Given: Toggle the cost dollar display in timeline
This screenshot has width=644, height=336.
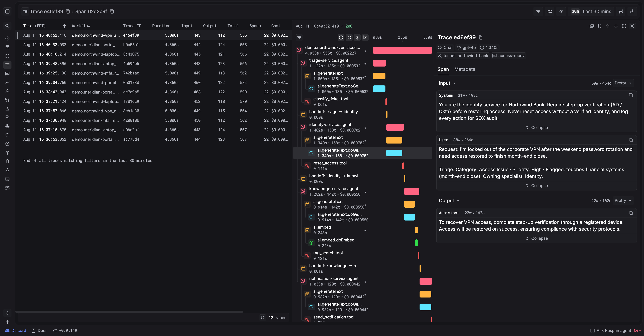Looking at the screenshot, I should click(x=357, y=37).
